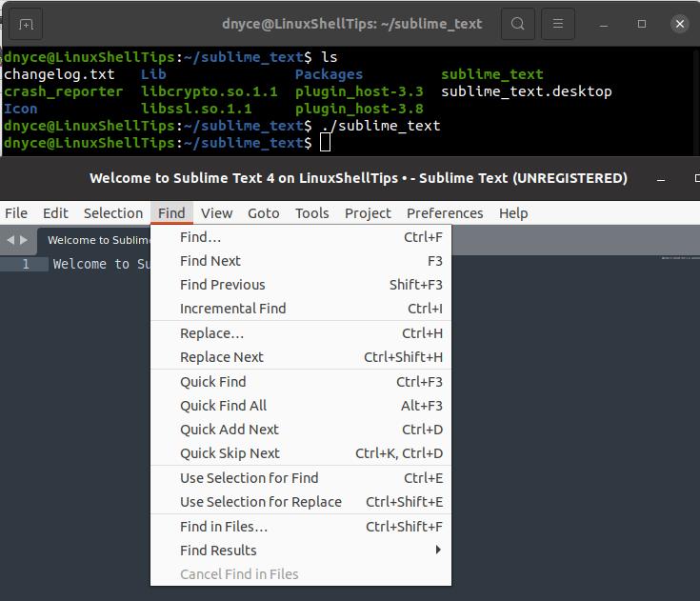Close the open Find menu

tap(171, 213)
